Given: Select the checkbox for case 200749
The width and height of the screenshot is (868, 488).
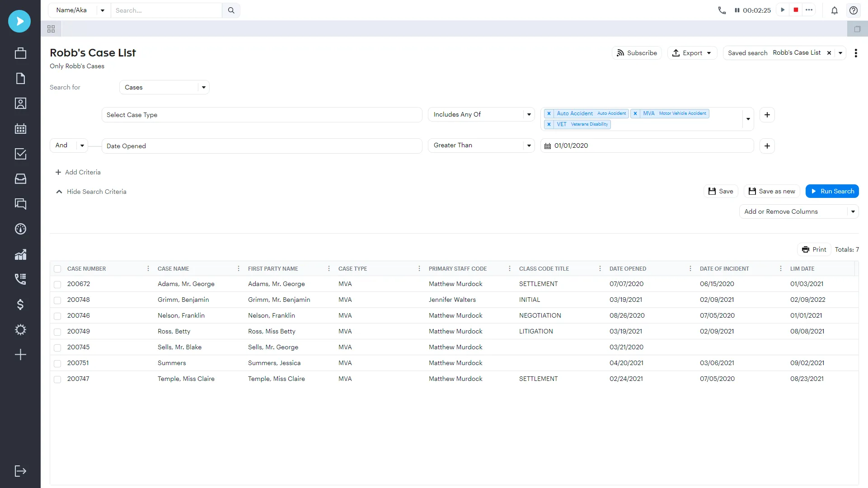Looking at the screenshot, I should coord(57,332).
